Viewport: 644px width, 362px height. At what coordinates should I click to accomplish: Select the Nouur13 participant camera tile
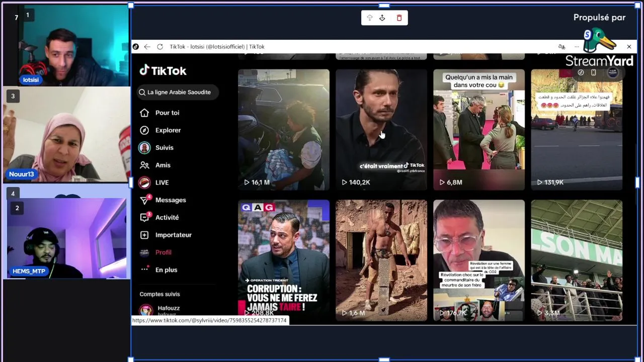tap(66, 135)
